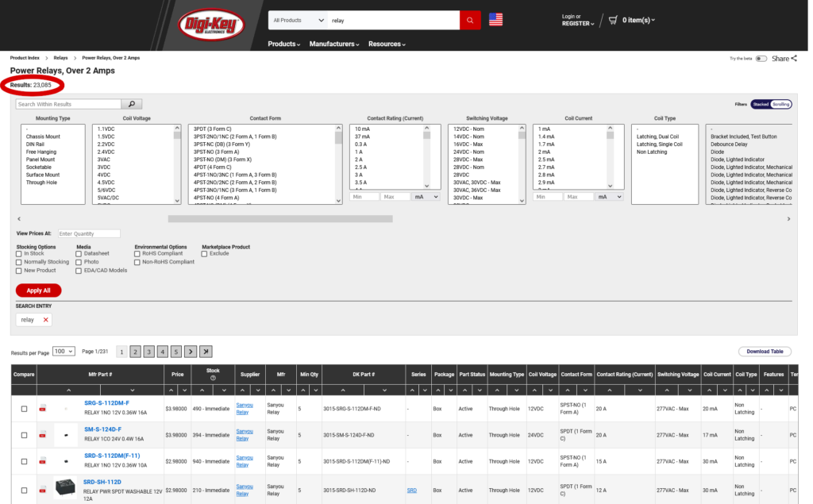Go to results page 4
The width and height of the screenshot is (813, 504).
tap(162, 352)
